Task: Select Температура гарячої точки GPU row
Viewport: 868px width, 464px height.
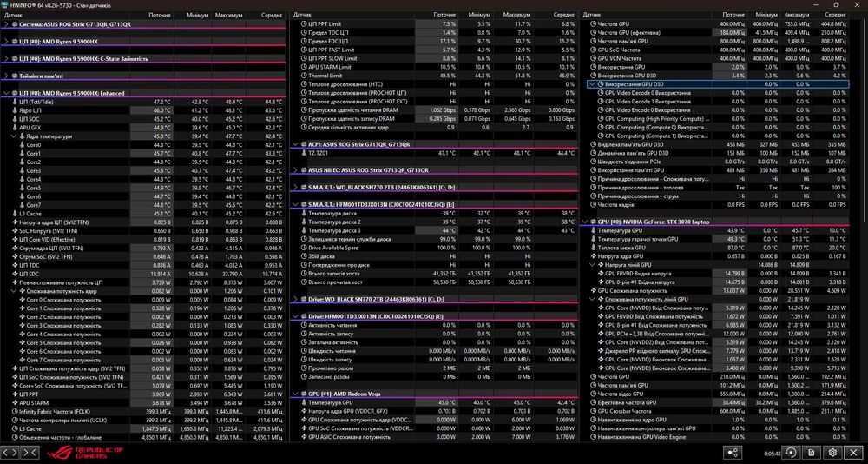Action: click(714, 240)
